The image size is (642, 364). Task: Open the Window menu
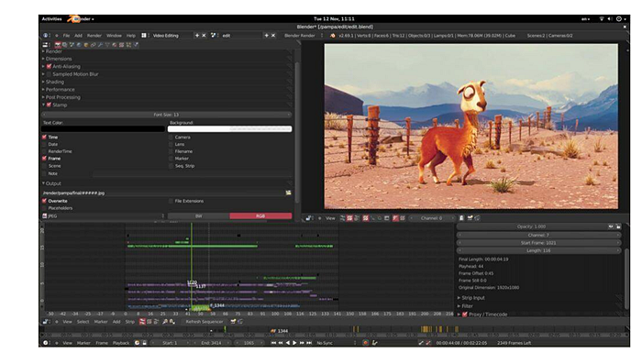(114, 36)
